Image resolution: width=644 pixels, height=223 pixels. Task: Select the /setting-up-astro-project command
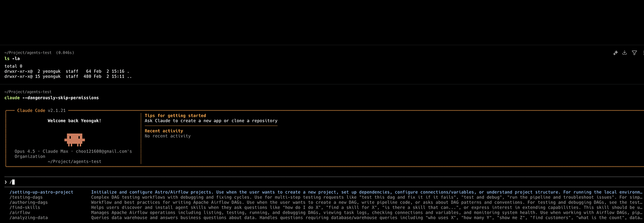(x=42, y=192)
